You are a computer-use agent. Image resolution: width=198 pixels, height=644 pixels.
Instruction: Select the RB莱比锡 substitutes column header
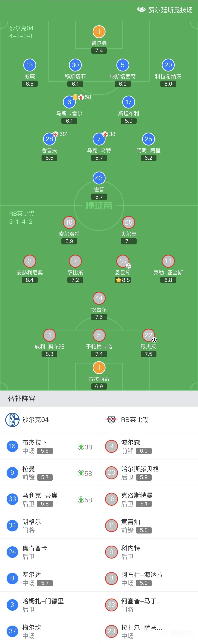pyautogui.click(x=135, y=420)
